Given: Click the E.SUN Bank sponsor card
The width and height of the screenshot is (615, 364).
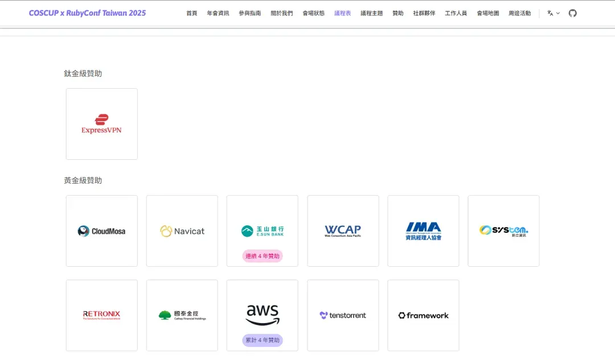Looking at the screenshot, I should (262, 230).
